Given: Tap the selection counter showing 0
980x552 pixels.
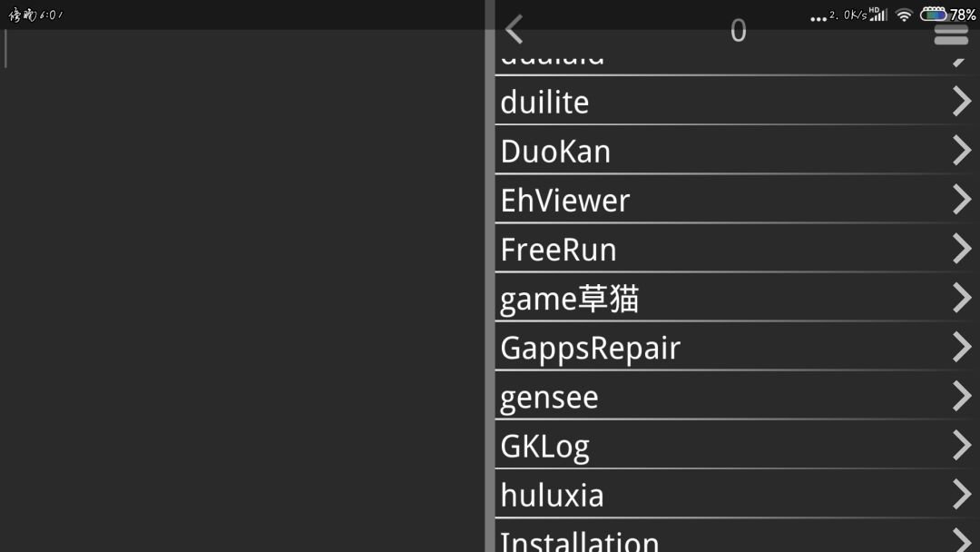Looking at the screenshot, I should click(x=738, y=31).
